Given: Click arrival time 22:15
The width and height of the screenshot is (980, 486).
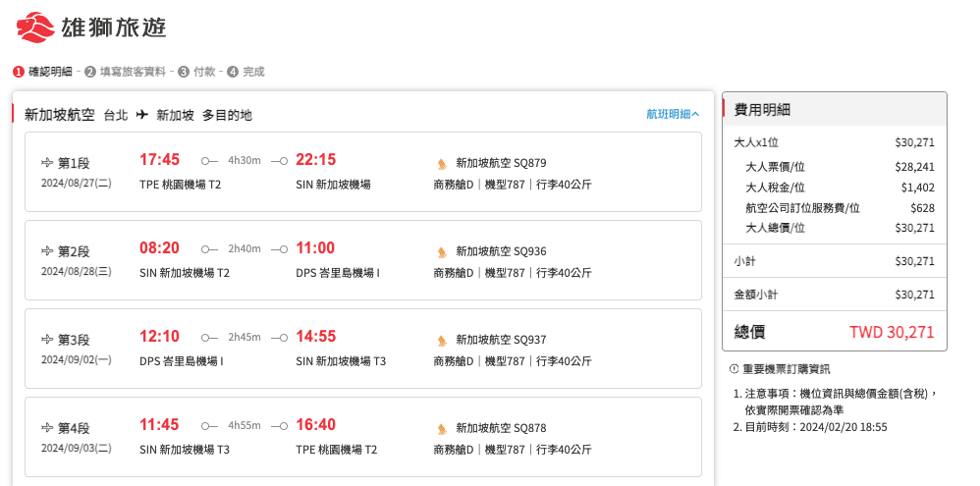Looking at the screenshot, I should (315, 160).
